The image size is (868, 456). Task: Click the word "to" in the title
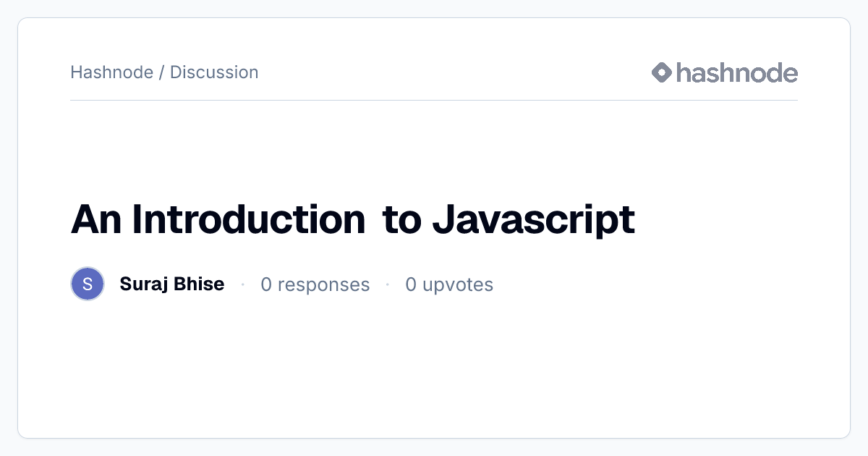401,219
